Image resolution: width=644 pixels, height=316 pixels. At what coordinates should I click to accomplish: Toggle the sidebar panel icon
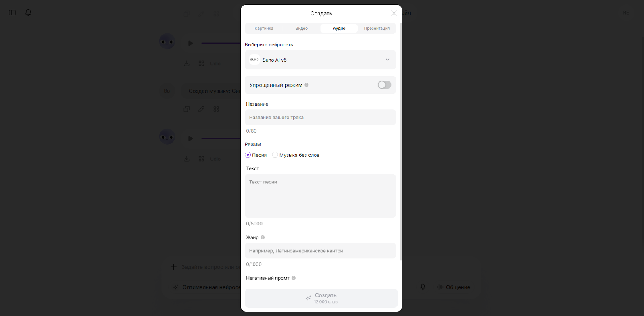click(12, 12)
